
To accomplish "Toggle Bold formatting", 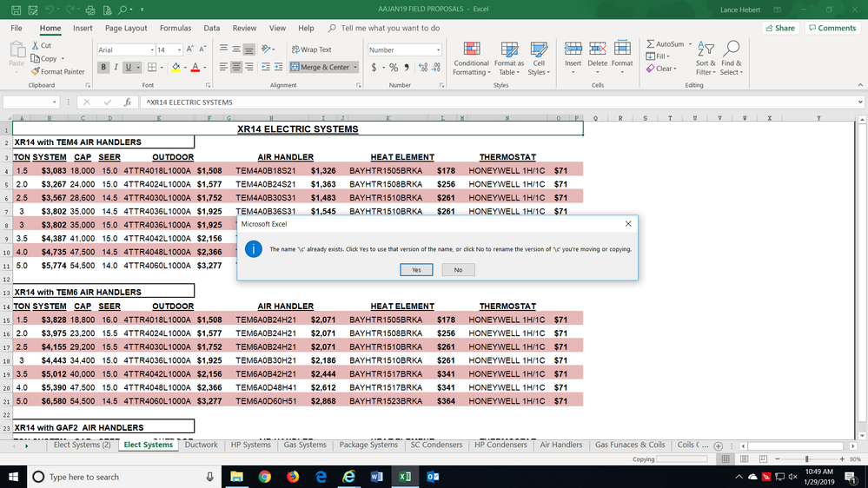I will click(x=103, y=67).
